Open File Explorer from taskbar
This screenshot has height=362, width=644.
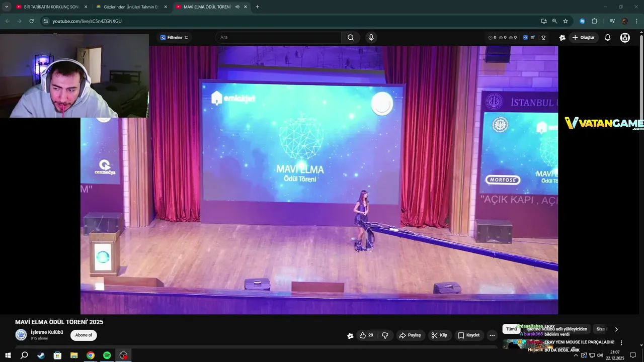coord(74,355)
